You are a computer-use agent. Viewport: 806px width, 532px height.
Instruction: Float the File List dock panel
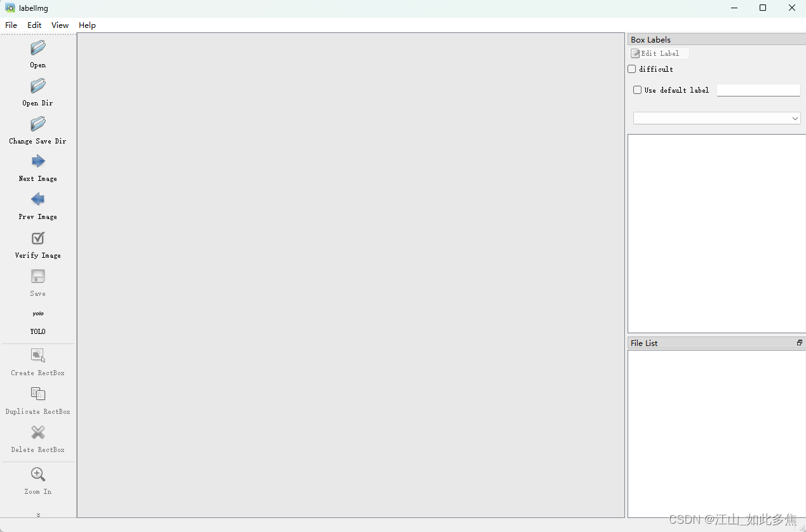click(800, 343)
